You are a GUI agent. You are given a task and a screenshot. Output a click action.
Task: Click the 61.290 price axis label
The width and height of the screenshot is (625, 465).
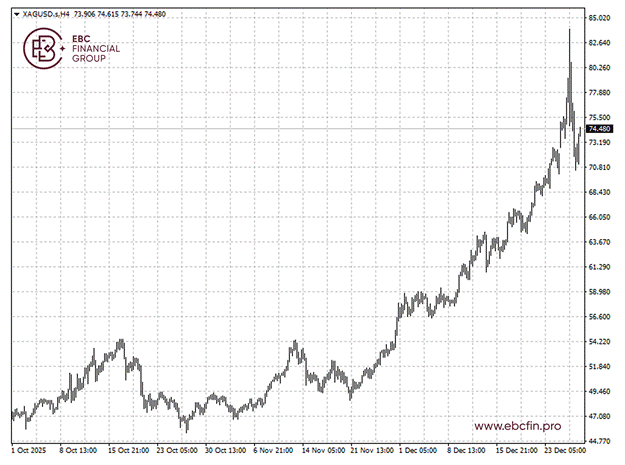(599, 267)
